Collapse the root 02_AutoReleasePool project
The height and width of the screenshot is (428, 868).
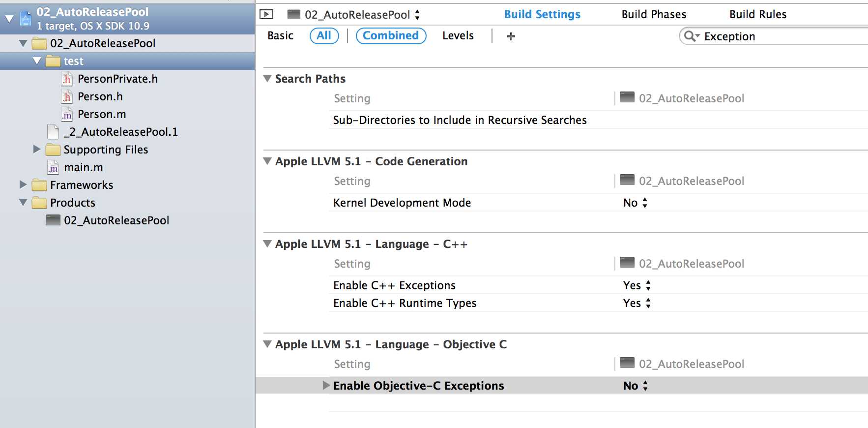coord(9,19)
